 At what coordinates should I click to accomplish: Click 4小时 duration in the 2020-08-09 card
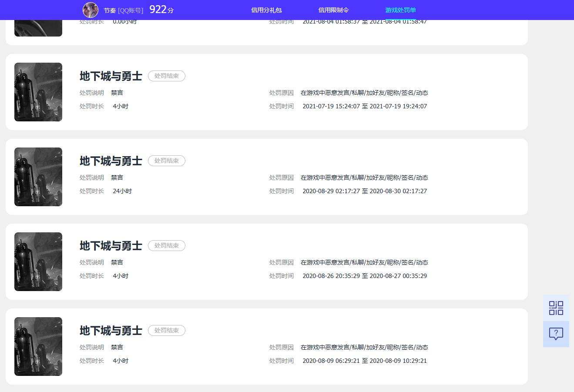(x=121, y=361)
